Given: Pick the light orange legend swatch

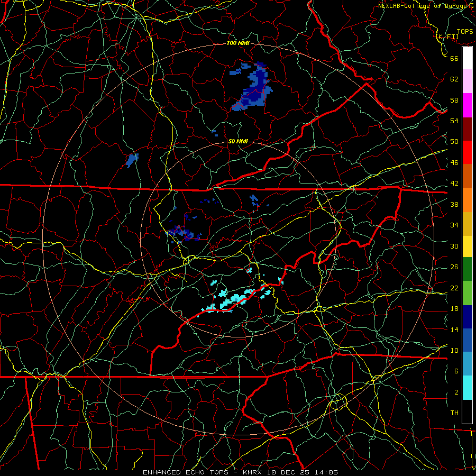Looking at the screenshot, I should click(x=467, y=200).
